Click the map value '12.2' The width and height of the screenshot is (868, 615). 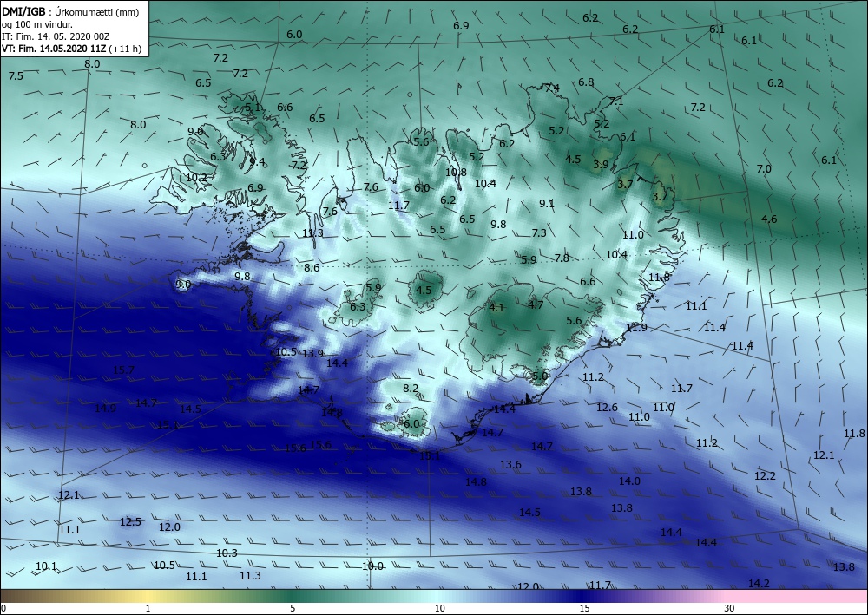pos(765,475)
